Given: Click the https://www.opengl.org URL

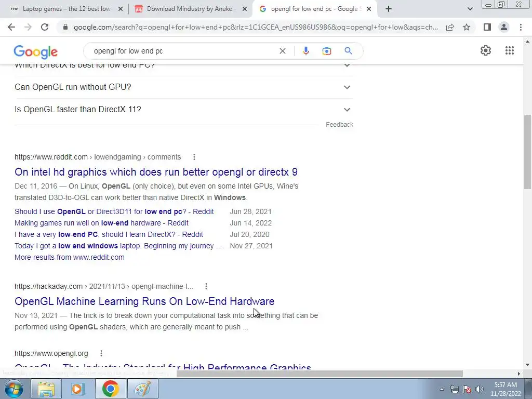Looking at the screenshot, I should tap(51, 353).
